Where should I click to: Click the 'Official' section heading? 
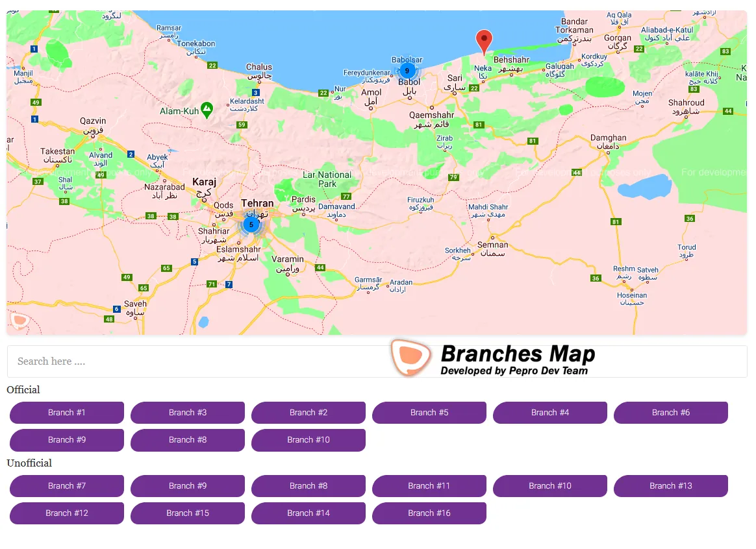[x=23, y=389]
